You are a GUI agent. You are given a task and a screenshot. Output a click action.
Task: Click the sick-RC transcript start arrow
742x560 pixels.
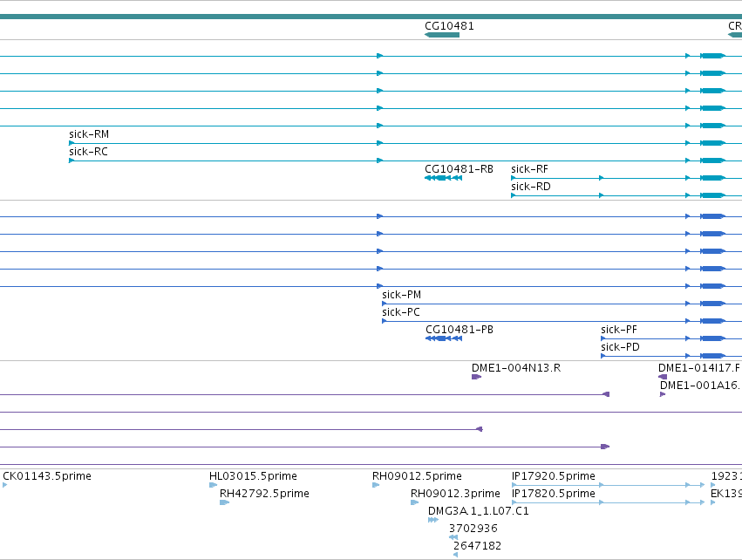71,160
